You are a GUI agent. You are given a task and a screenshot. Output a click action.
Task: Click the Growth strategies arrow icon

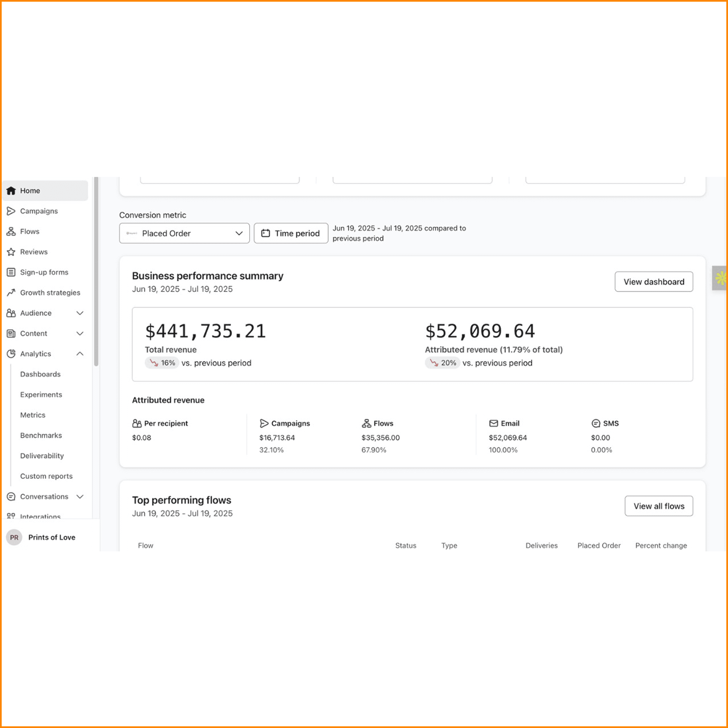11,293
